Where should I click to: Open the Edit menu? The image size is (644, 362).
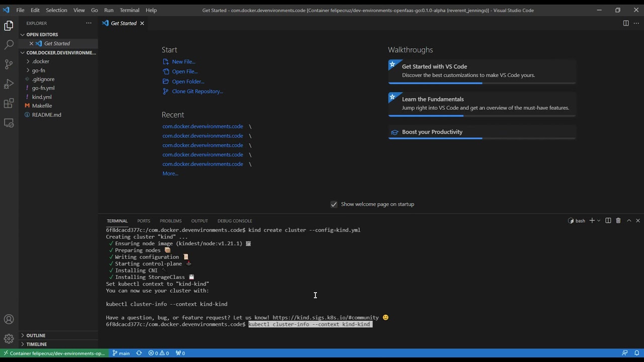(35, 10)
